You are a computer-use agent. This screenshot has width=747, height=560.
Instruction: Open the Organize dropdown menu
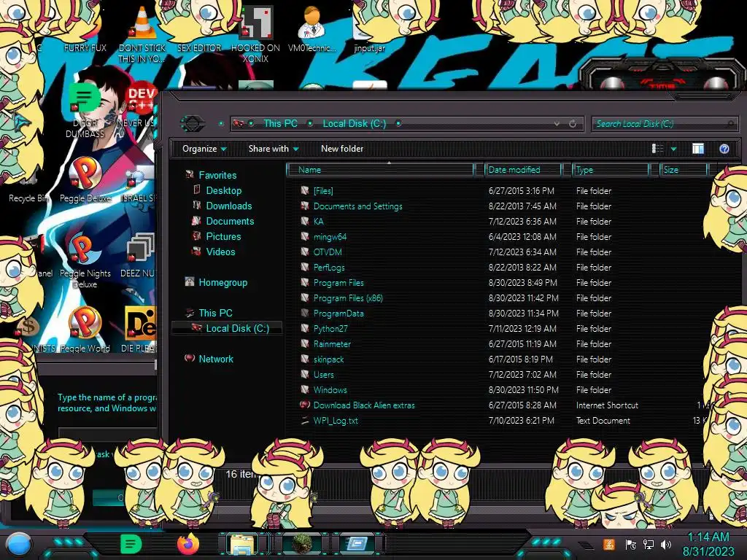(x=204, y=149)
